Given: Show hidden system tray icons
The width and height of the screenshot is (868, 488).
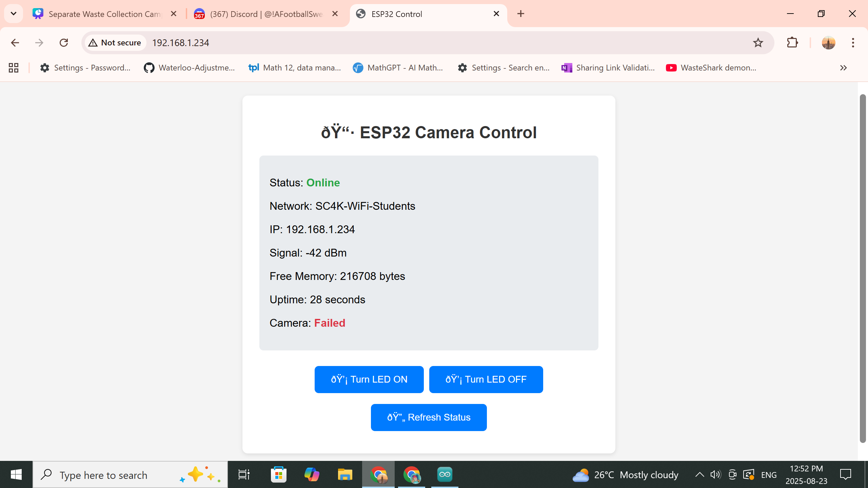Looking at the screenshot, I should (x=699, y=475).
